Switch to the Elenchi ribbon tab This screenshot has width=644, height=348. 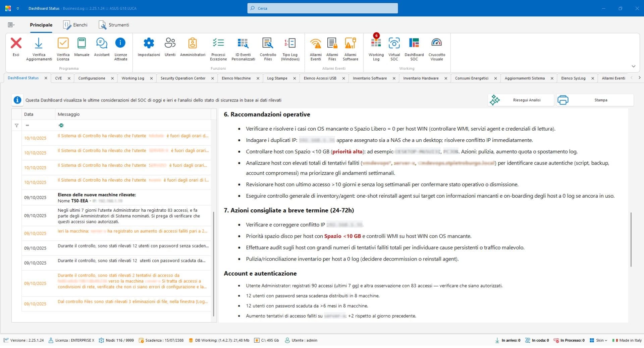coord(75,25)
